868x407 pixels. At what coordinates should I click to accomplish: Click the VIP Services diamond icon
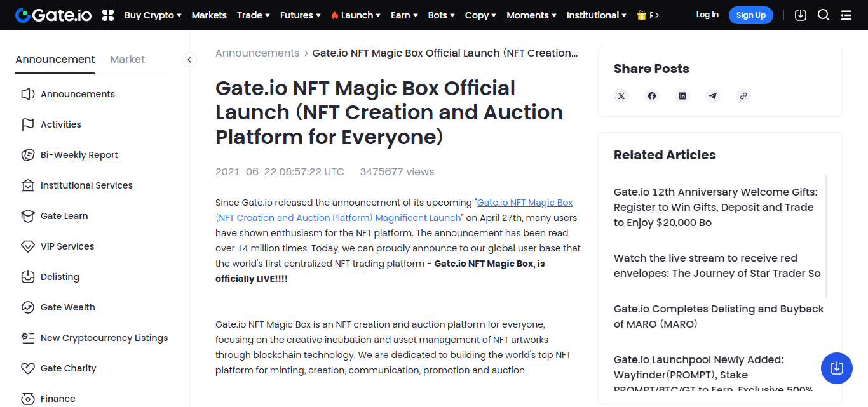pyautogui.click(x=28, y=246)
